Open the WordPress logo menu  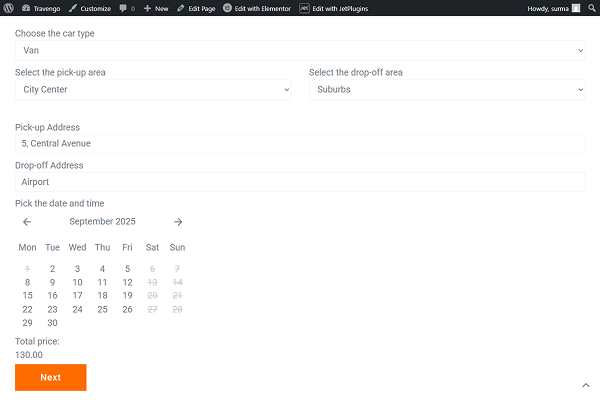(x=8, y=8)
